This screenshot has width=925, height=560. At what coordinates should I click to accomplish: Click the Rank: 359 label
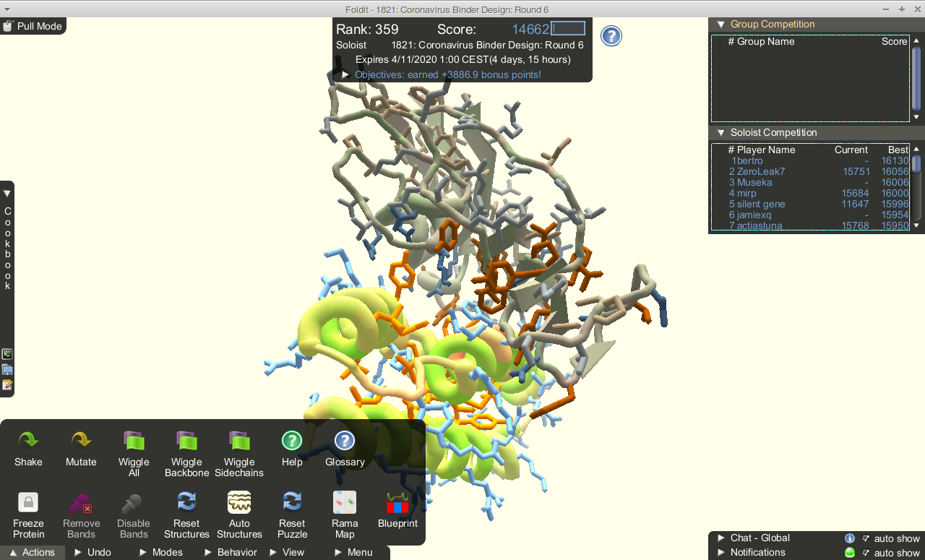click(367, 30)
